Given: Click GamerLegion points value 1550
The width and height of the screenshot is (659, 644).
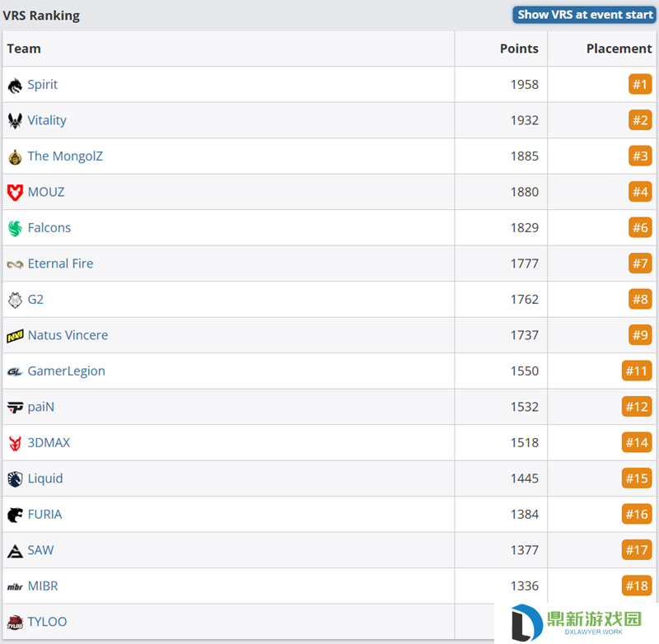Looking at the screenshot, I should (525, 371).
